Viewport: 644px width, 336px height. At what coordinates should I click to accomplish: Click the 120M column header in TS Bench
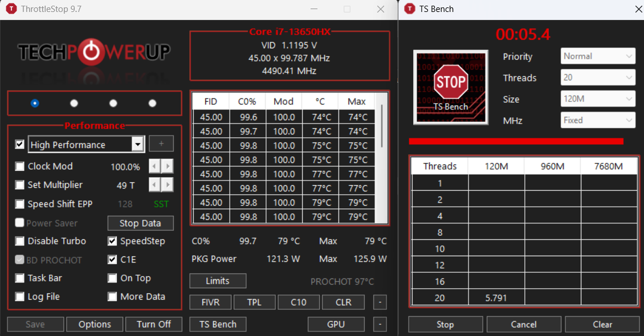point(496,166)
